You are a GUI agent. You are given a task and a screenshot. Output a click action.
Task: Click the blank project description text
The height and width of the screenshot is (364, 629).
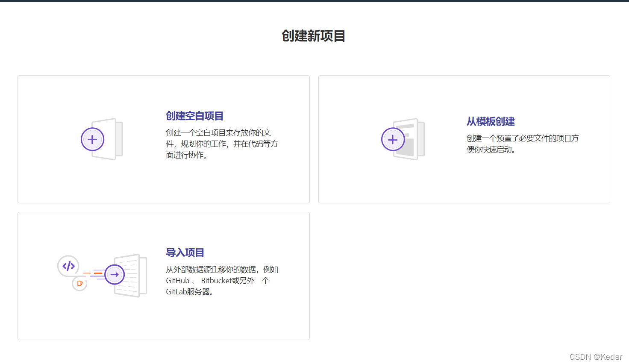221,144
